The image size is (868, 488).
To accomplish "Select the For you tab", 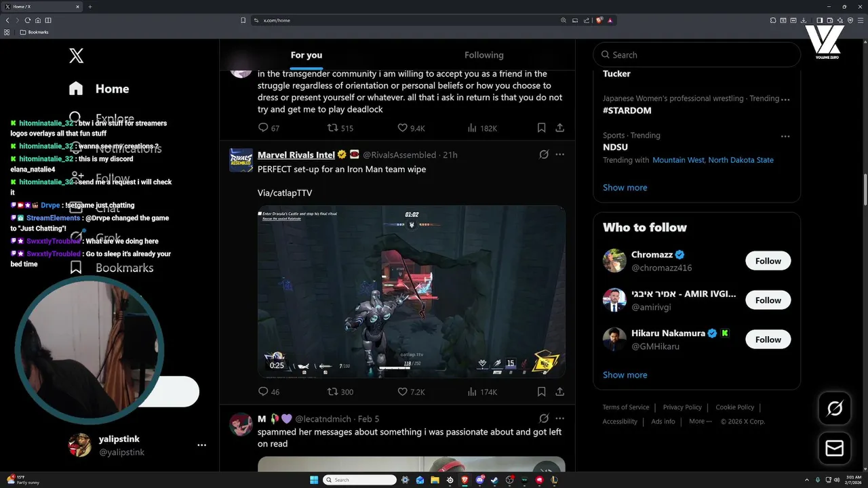I will click(307, 55).
